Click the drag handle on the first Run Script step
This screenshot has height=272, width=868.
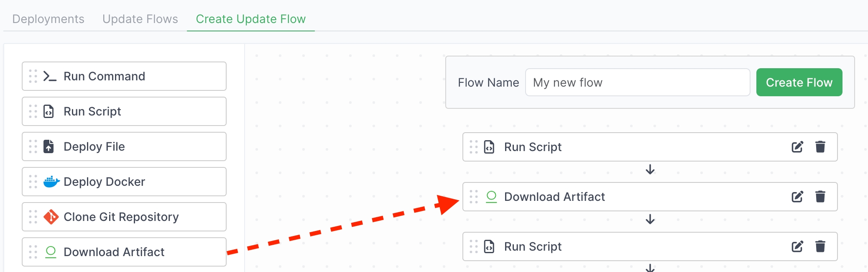click(x=474, y=147)
